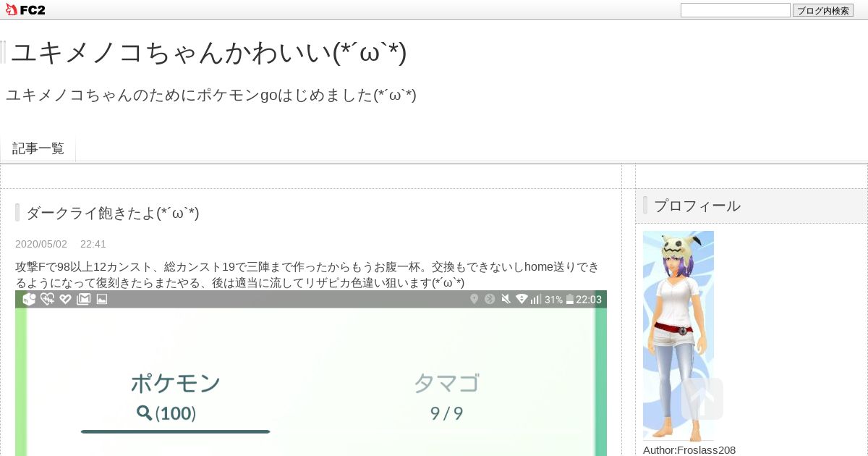Click the 9/9 egg count text
Image resolution: width=868 pixels, height=456 pixels.
point(447,413)
